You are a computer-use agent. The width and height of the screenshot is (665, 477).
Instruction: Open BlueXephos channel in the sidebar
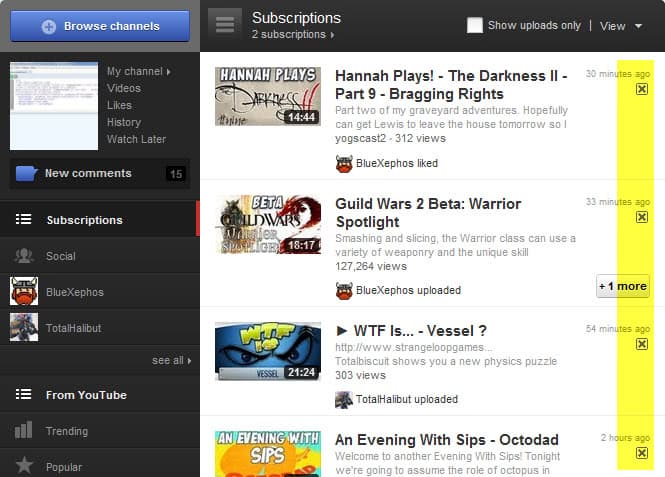[100, 292]
